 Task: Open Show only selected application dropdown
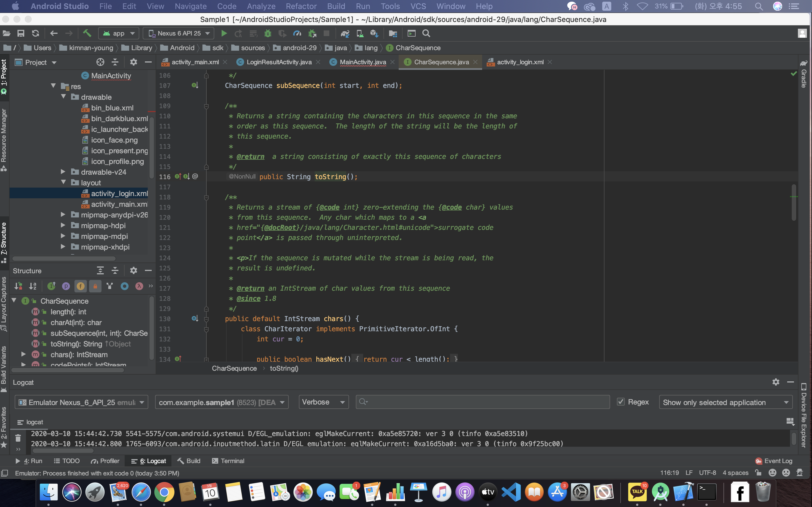pyautogui.click(x=725, y=402)
